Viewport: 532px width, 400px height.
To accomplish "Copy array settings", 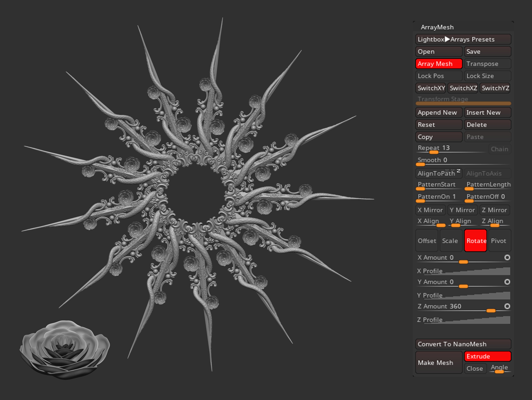I will 439,137.
